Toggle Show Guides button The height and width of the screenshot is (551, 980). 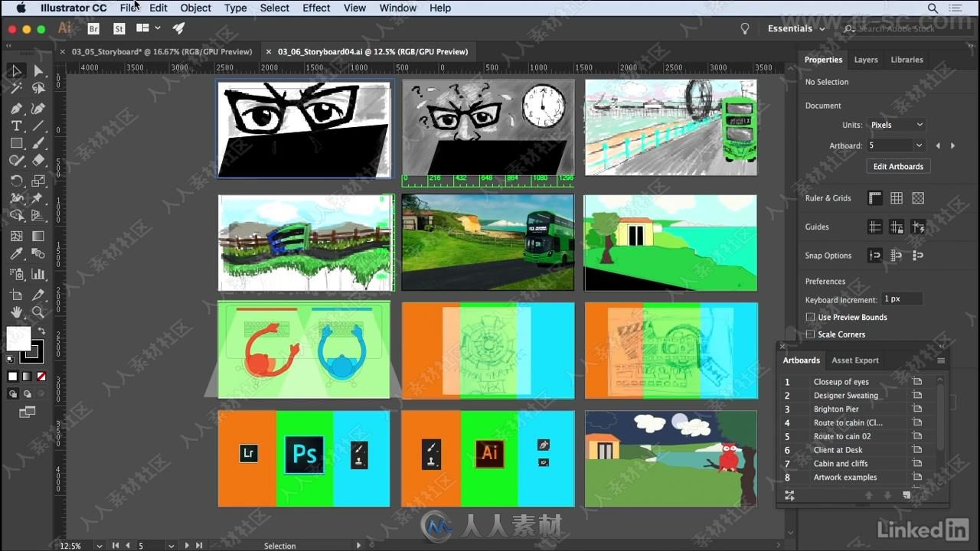coord(874,227)
